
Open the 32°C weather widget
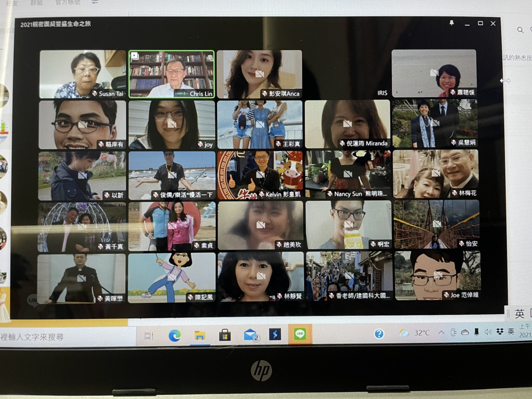point(415,333)
